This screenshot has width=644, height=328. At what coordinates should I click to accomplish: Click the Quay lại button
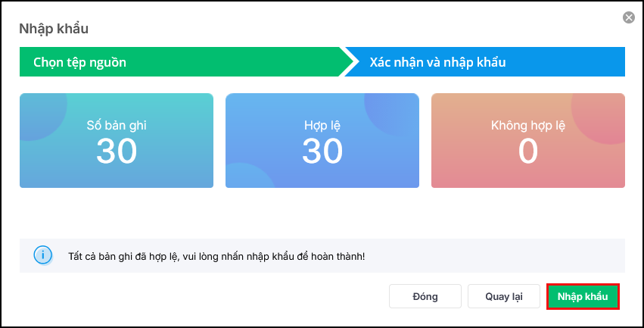pyautogui.click(x=504, y=296)
